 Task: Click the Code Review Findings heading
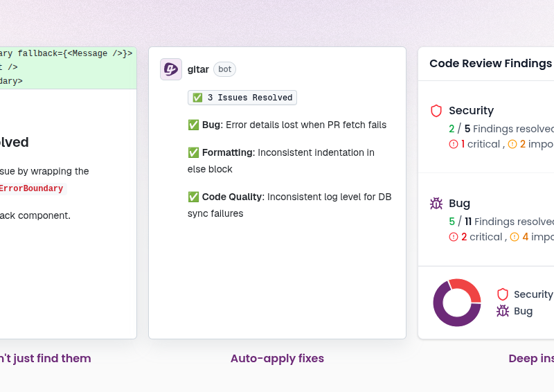point(491,63)
